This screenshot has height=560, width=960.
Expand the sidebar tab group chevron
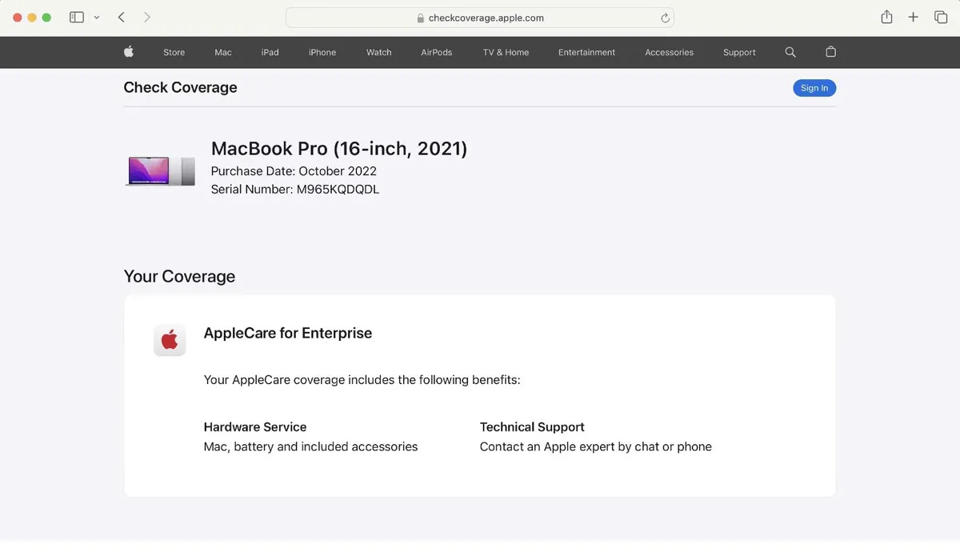pos(97,17)
